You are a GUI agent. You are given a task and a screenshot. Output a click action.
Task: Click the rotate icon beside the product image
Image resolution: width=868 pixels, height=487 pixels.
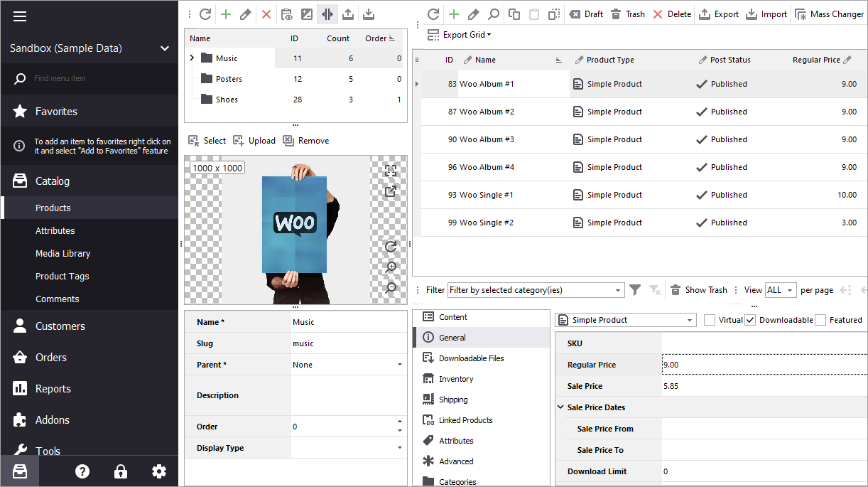pos(389,246)
